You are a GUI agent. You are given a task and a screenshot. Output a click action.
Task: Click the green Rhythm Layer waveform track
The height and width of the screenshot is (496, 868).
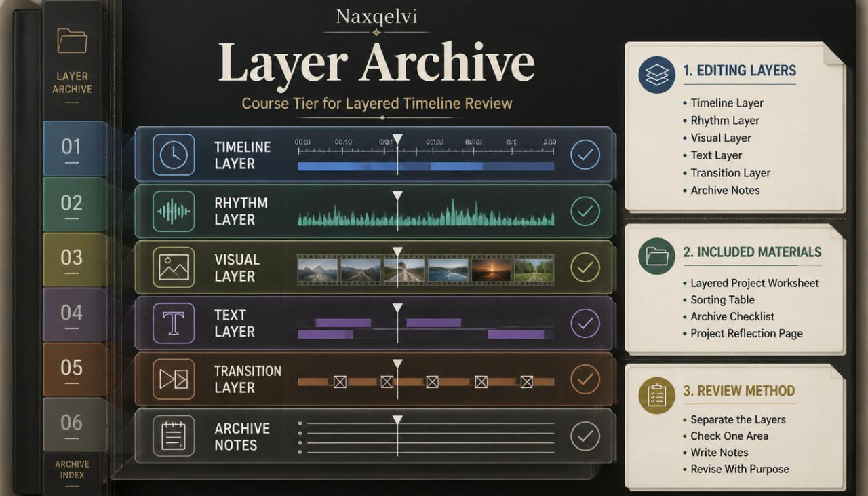[x=426, y=214]
